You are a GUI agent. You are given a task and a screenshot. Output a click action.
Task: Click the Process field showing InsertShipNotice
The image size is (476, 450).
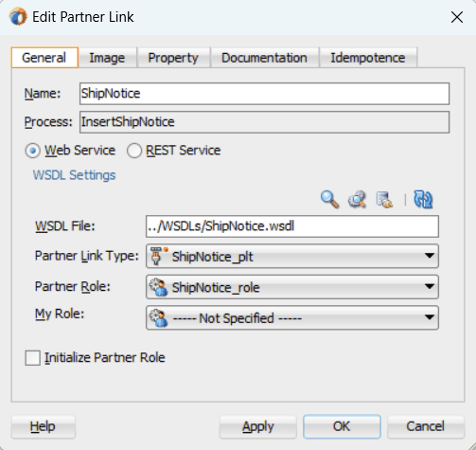pyautogui.click(x=264, y=122)
